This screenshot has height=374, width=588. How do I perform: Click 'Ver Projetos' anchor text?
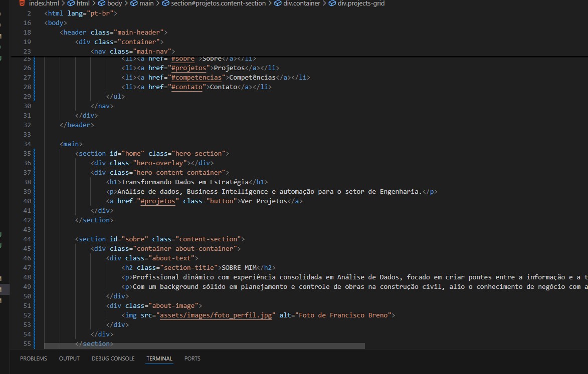click(x=264, y=201)
